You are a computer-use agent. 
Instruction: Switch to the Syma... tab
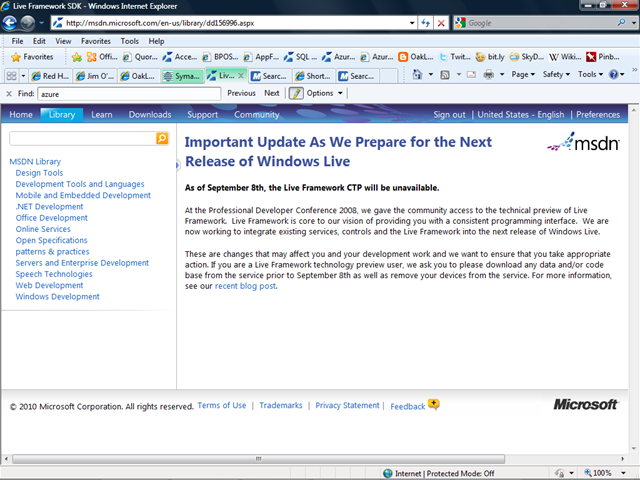(182, 76)
